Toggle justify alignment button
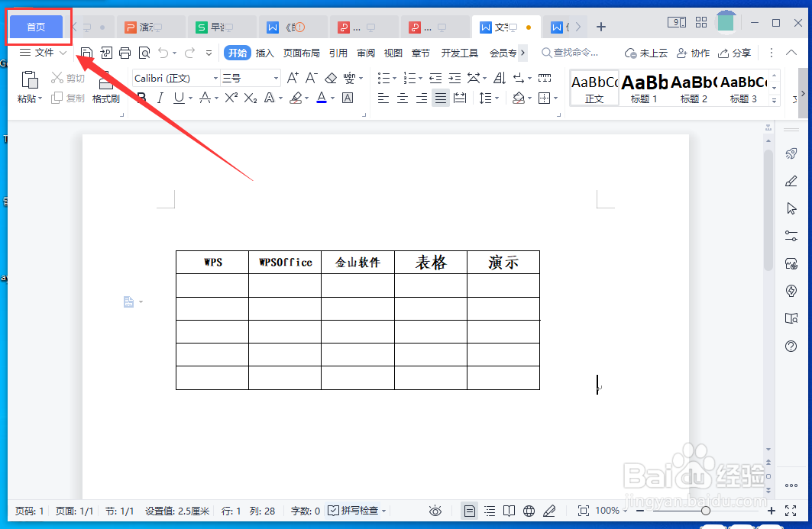 tap(441, 98)
